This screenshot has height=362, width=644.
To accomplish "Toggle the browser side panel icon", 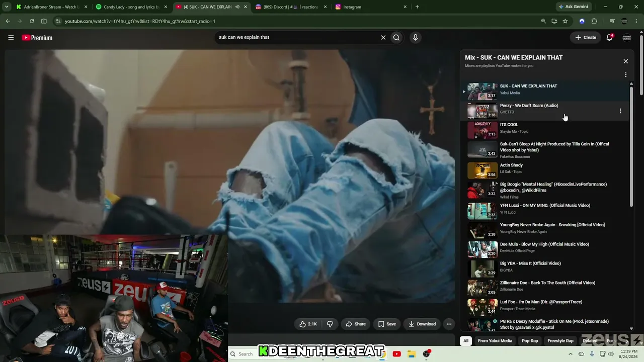I will pyautogui.click(x=44, y=21).
